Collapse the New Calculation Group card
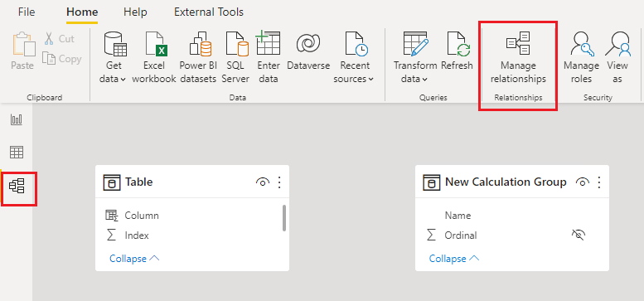The image size is (644, 301). click(454, 258)
